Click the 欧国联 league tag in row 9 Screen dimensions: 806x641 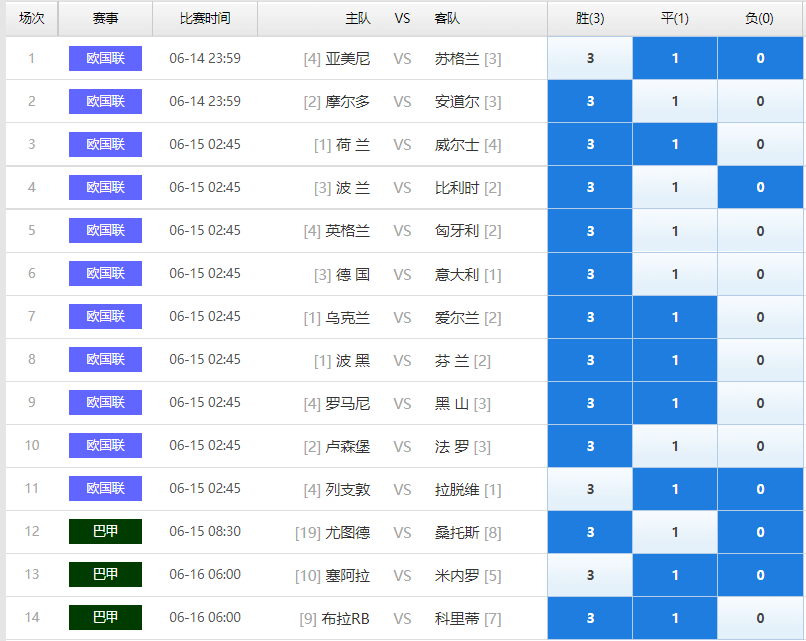[105, 402]
